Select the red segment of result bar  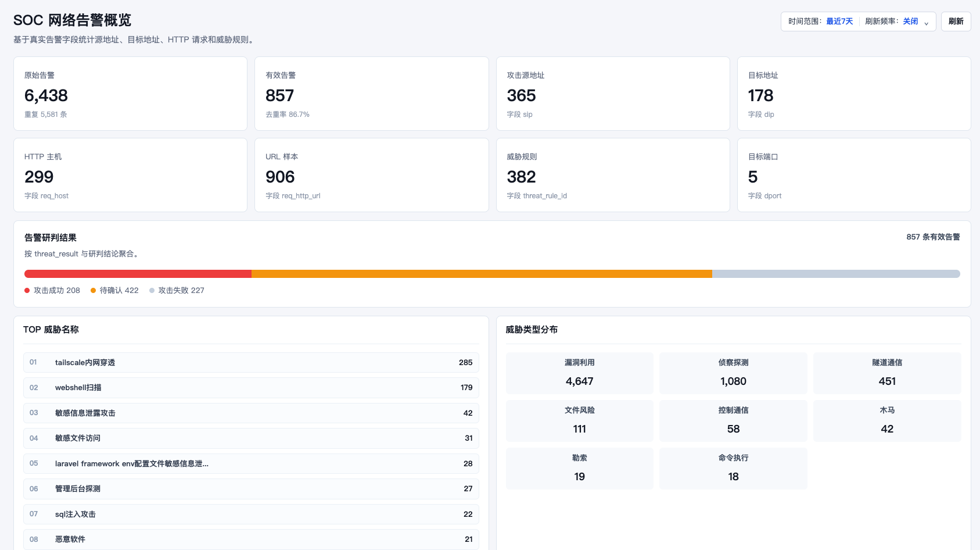[x=138, y=274]
